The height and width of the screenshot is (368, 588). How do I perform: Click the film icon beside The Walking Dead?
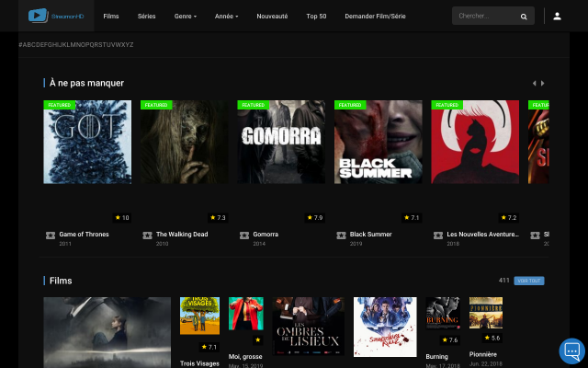coord(147,236)
